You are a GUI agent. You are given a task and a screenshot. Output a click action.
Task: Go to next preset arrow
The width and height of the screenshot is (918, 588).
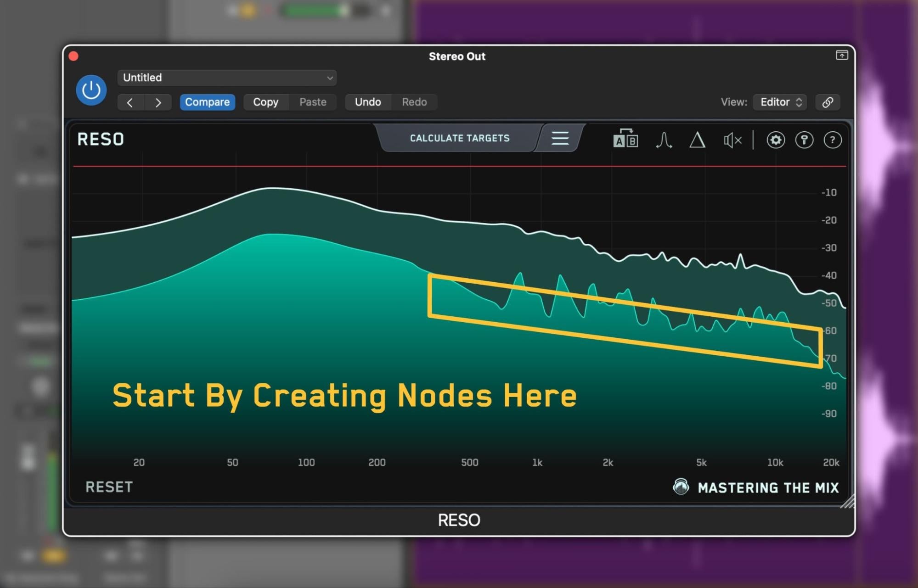coord(158,102)
